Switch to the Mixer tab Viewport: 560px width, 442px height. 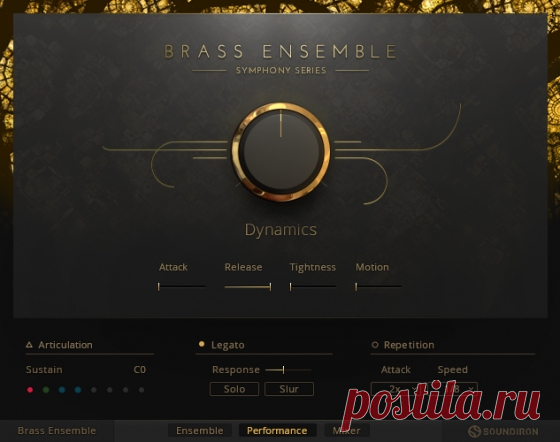(x=346, y=431)
